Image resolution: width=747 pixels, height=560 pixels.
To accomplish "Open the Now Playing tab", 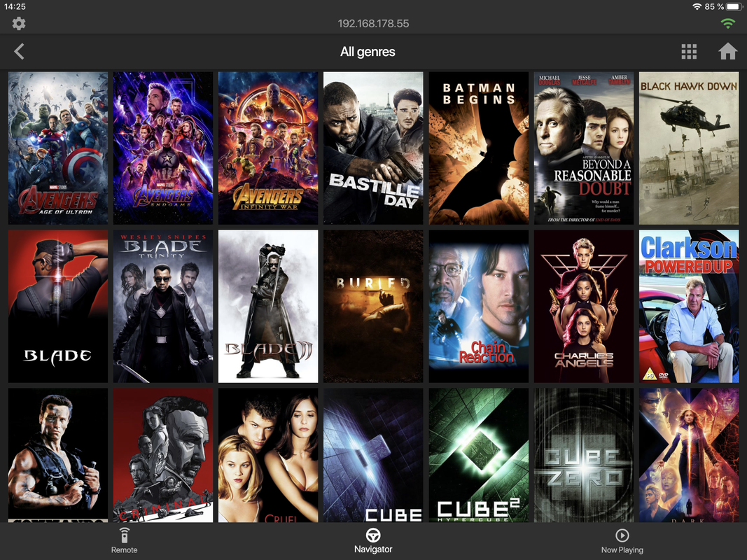I will 622,541.
